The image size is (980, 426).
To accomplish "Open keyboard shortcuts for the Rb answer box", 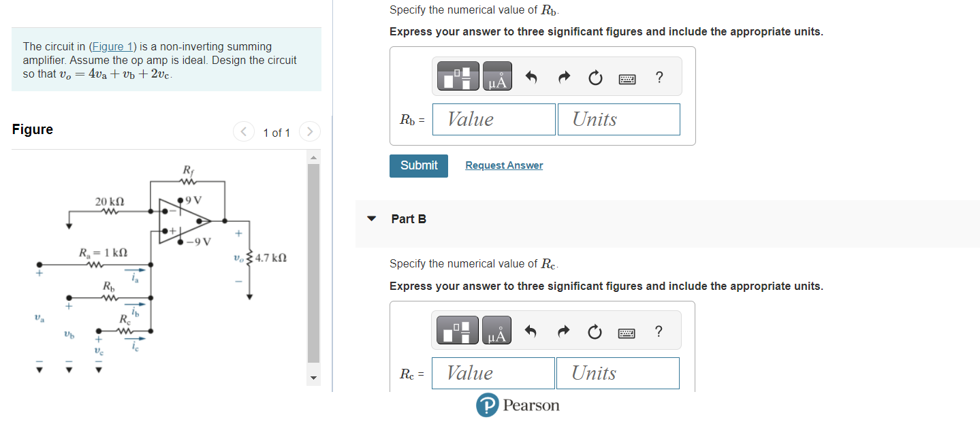I will tap(627, 78).
